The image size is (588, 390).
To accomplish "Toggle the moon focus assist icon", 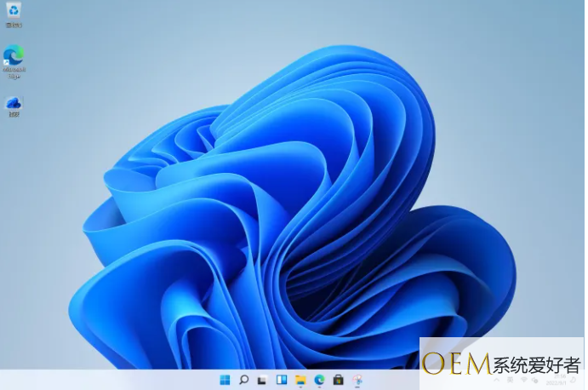I will 573,380.
